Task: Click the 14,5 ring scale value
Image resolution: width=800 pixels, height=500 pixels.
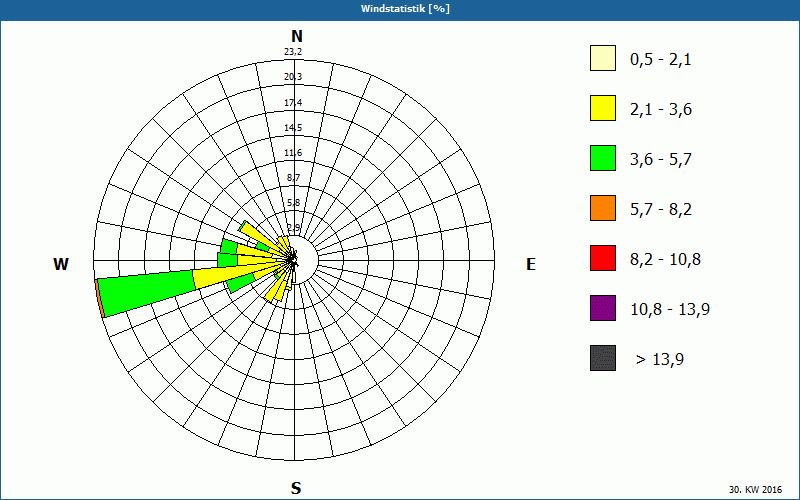Action: [293, 128]
